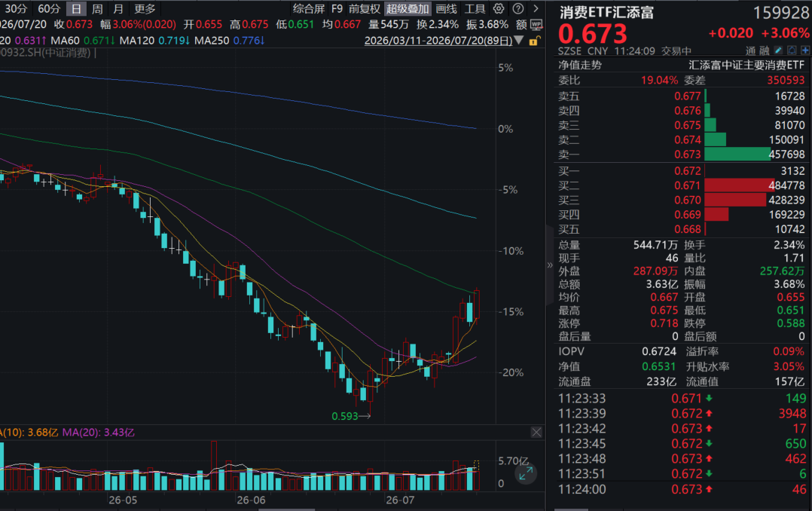This screenshot has width=812, height=511.
Task: Switch to the 60分 period tab
Action: (49, 9)
